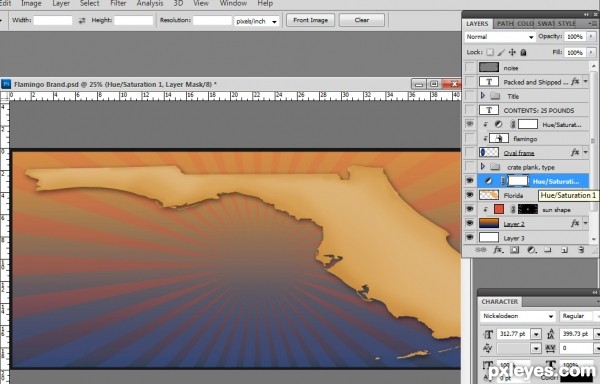Click swap width and height arrows icon
The image size is (600, 384).
pyautogui.click(x=82, y=21)
